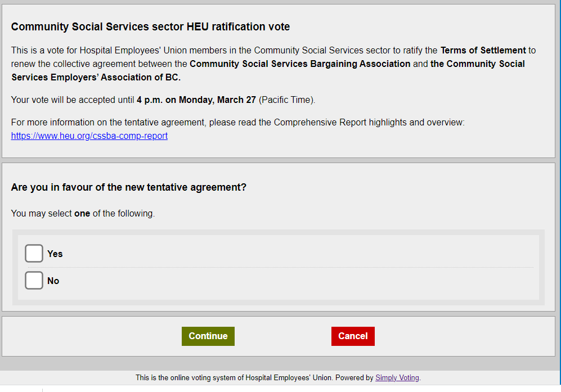Select the 'No' option label
The image size is (561, 392).
53,281
